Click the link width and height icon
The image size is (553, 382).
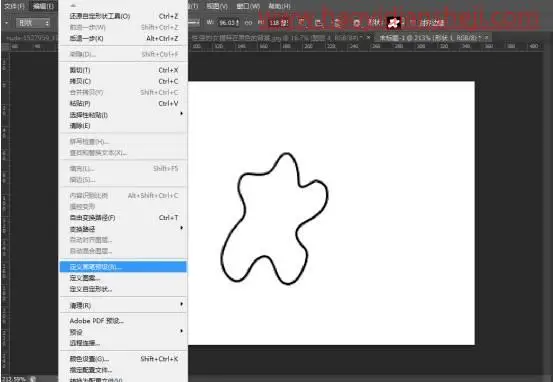tap(248, 23)
